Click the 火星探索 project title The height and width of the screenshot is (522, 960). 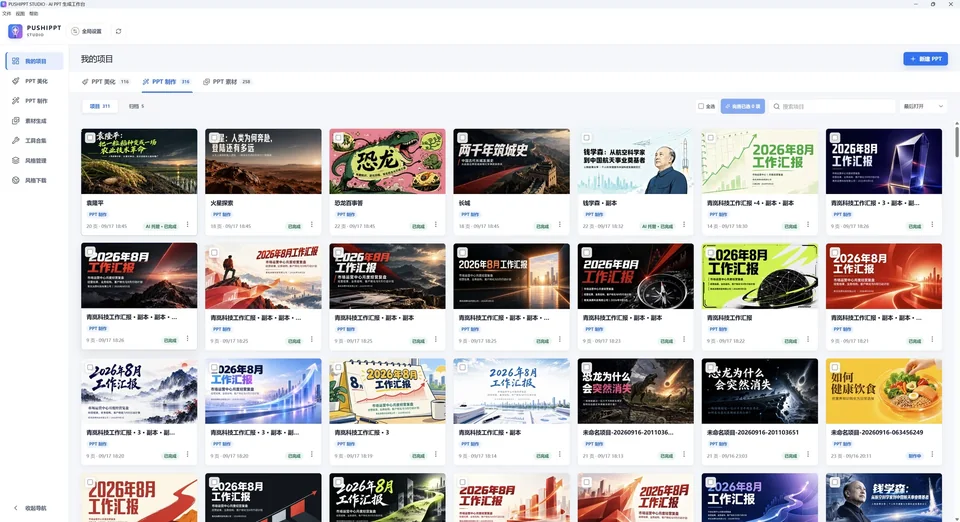pos(222,203)
